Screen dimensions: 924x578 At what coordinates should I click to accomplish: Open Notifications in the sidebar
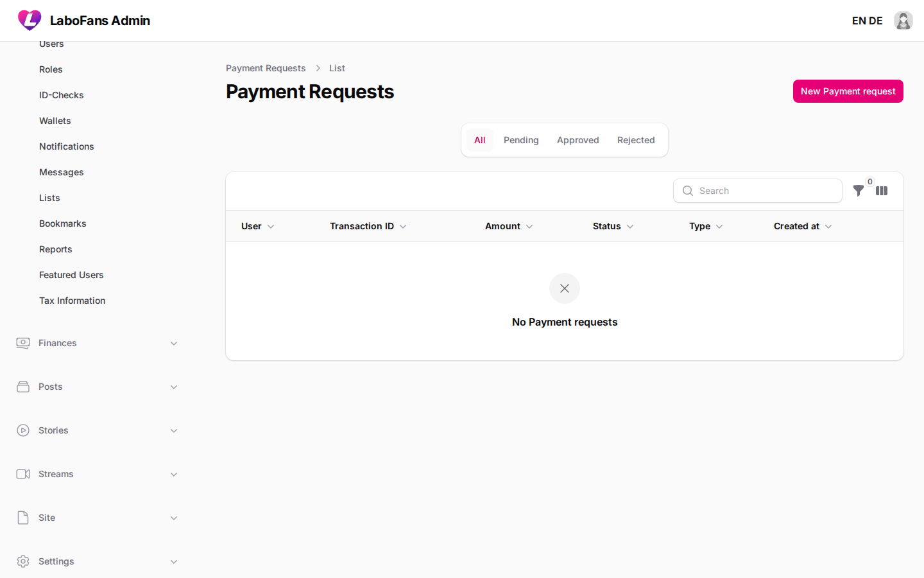pyautogui.click(x=67, y=146)
